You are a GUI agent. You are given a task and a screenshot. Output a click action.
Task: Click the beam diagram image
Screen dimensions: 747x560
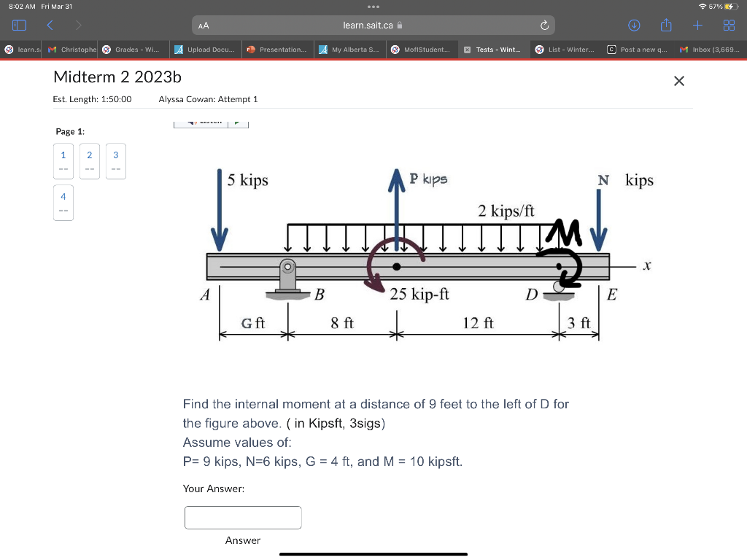[x=427, y=254]
